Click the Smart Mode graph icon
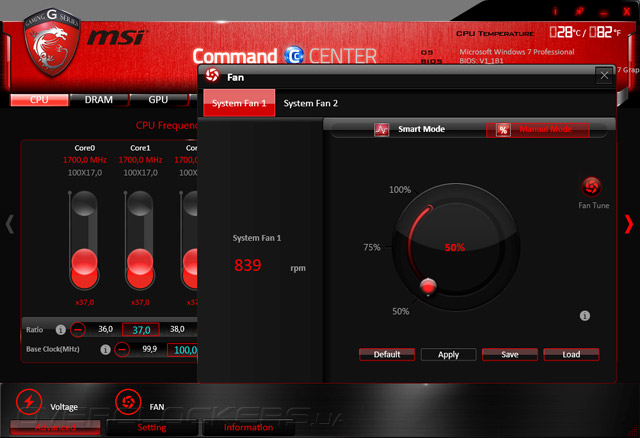 point(381,130)
